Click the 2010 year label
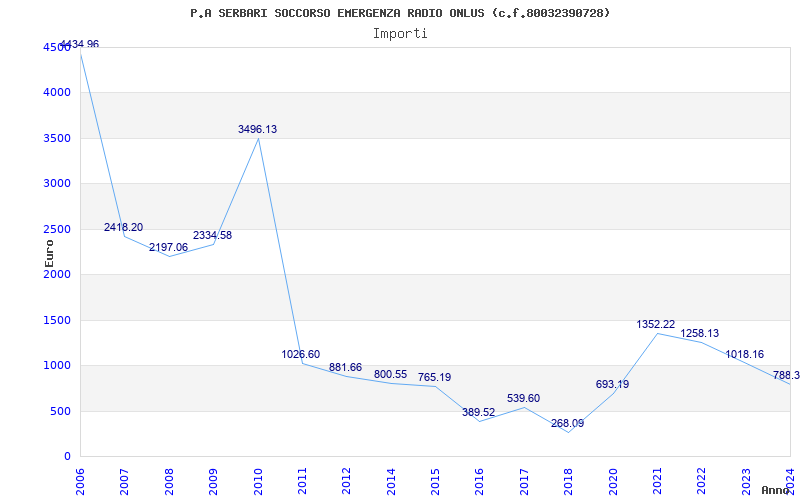 258,481
